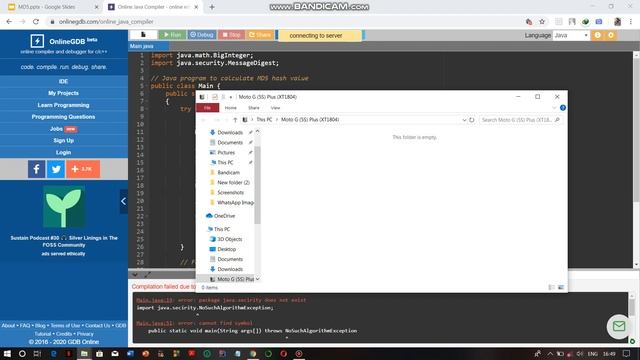
Task: Open the notification center on taskbar
Action: point(627,353)
